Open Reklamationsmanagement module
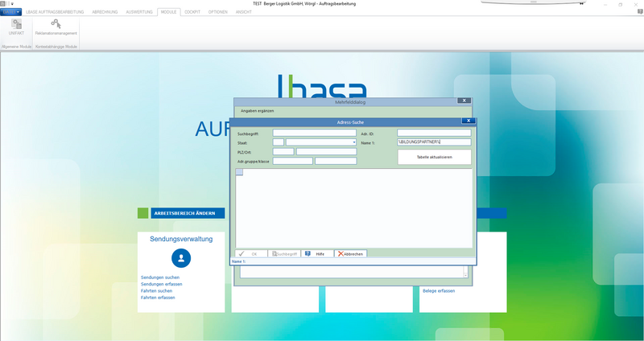The image size is (644, 341). (56, 27)
